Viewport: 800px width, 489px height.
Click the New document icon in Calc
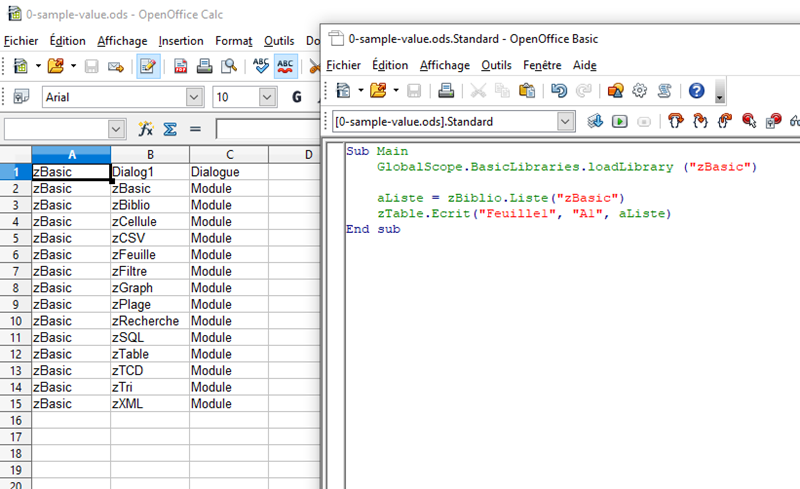(x=20, y=66)
